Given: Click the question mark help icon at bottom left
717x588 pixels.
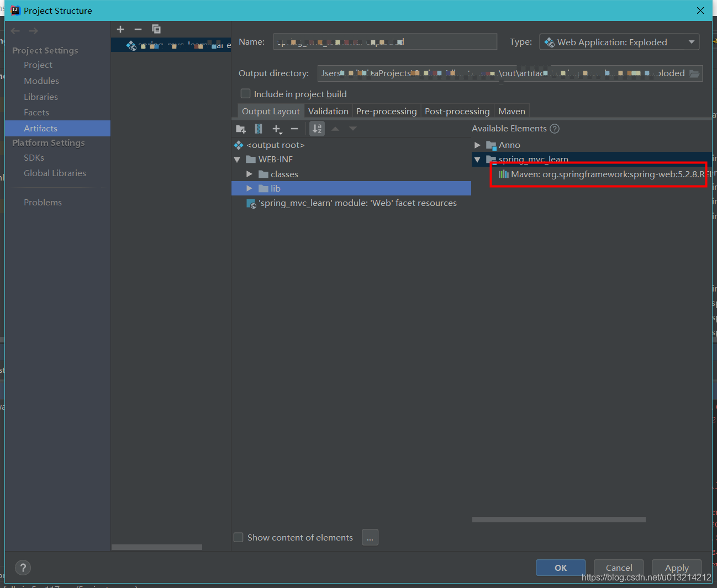Looking at the screenshot, I should click(x=23, y=568).
